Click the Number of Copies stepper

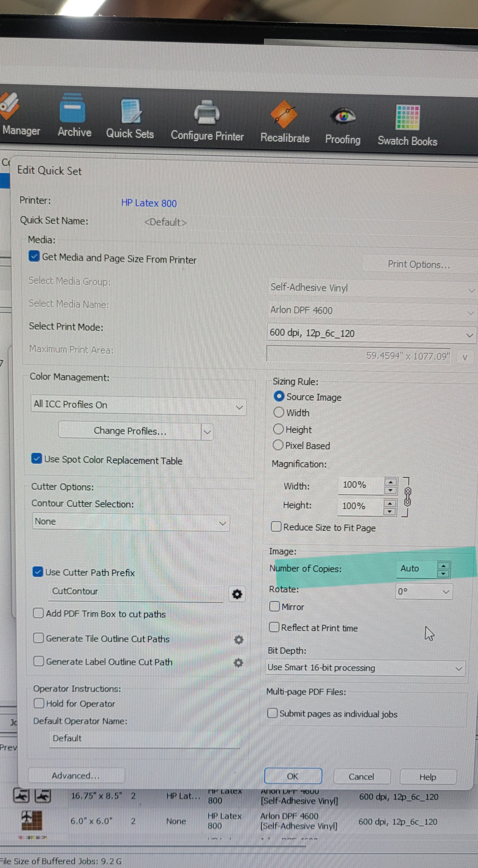click(443, 570)
